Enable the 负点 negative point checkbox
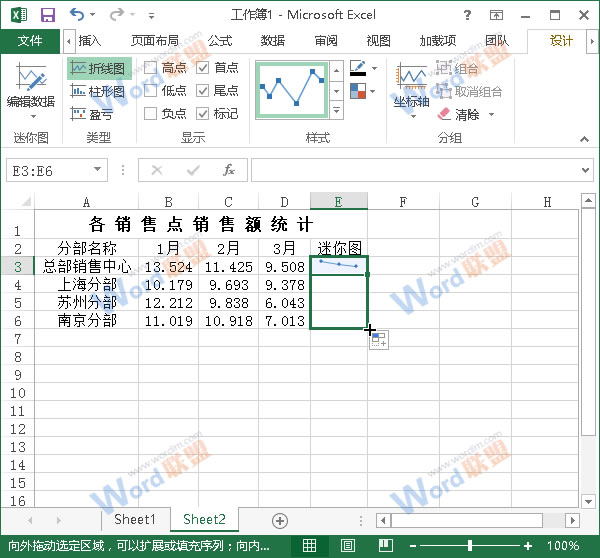Screen dimensions: 600x558 point(150,114)
